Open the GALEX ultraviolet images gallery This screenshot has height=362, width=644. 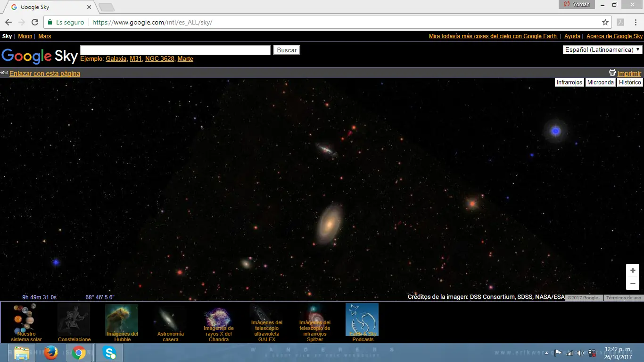[266, 323]
